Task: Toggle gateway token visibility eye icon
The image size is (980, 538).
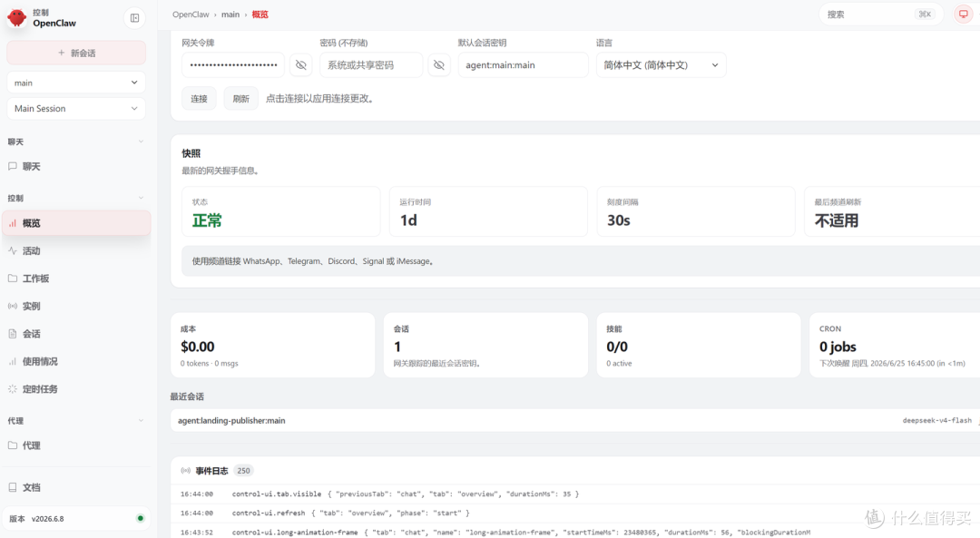Action: (x=300, y=65)
